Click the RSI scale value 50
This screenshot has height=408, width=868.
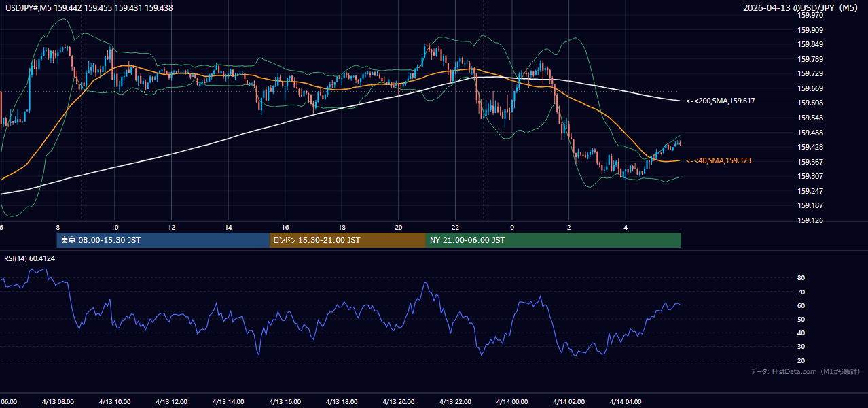(x=801, y=319)
